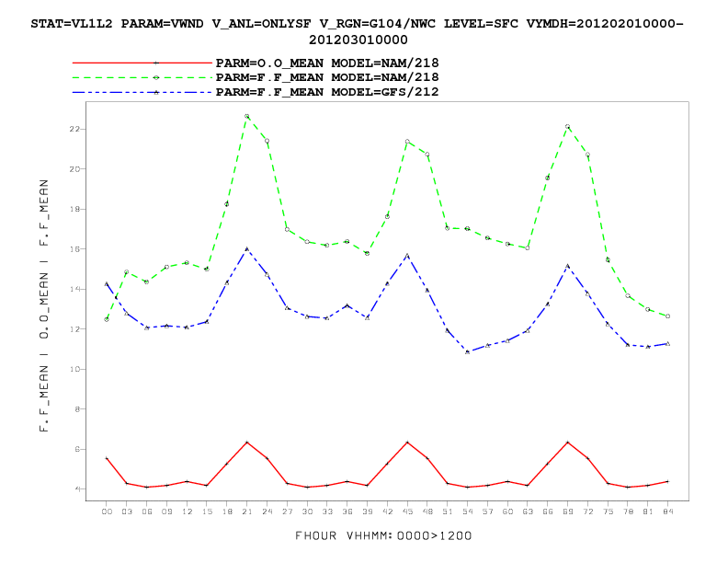Click x-axis tick label 72
This screenshot has width=728, height=563.
(587, 511)
